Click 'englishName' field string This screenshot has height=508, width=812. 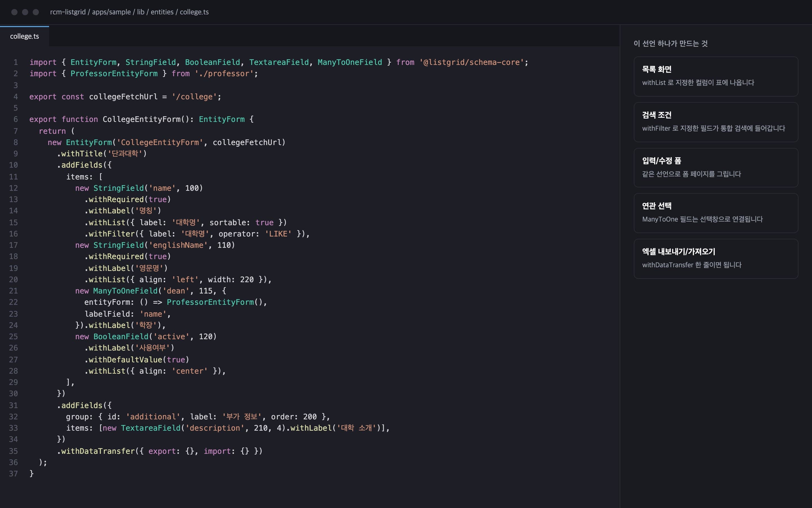click(178, 245)
